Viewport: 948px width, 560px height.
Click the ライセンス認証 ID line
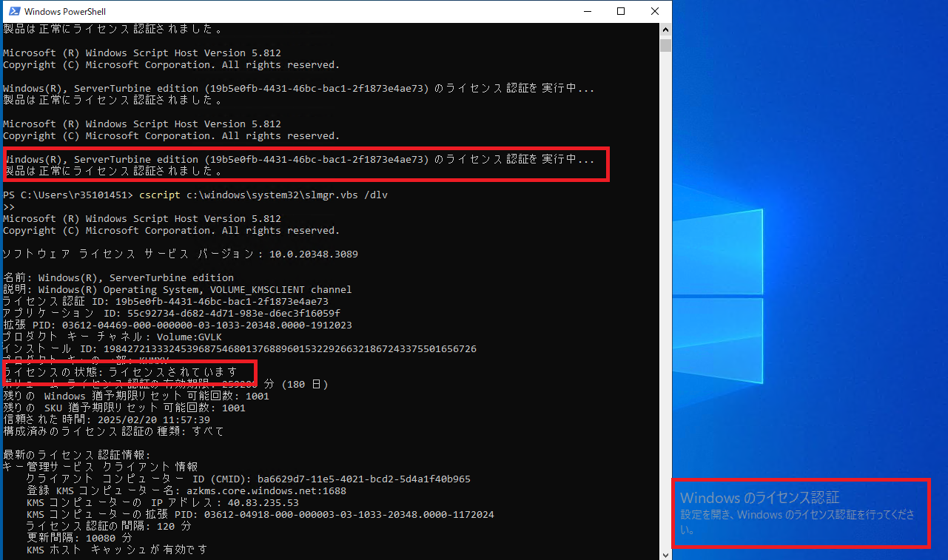166,302
